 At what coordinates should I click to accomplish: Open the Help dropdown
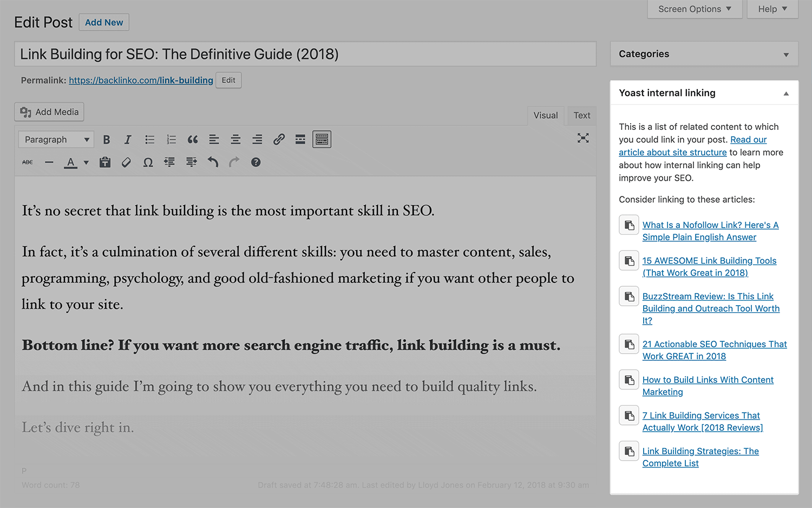pyautogui.click(x=772, y=9)
